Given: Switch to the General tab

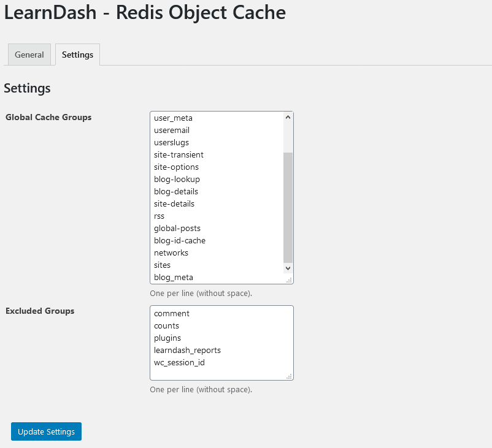Looking at the screenshot, I should click(29, 55).
